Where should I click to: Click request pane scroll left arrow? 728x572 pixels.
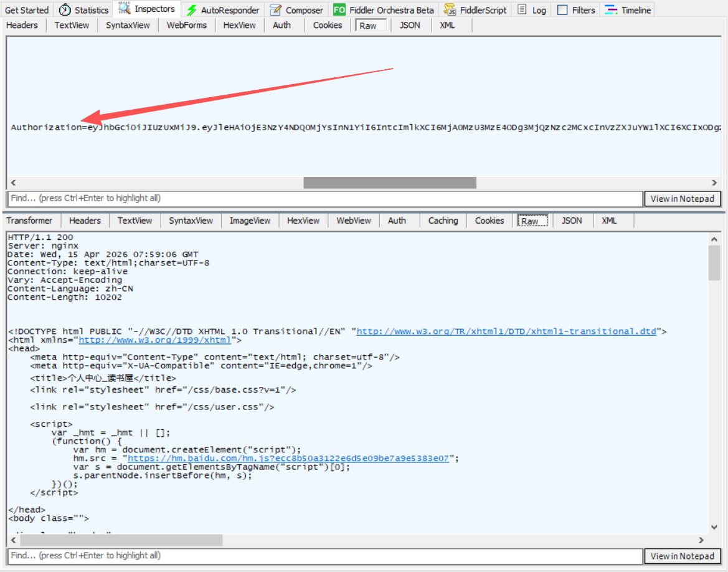(x=14, y=183)
